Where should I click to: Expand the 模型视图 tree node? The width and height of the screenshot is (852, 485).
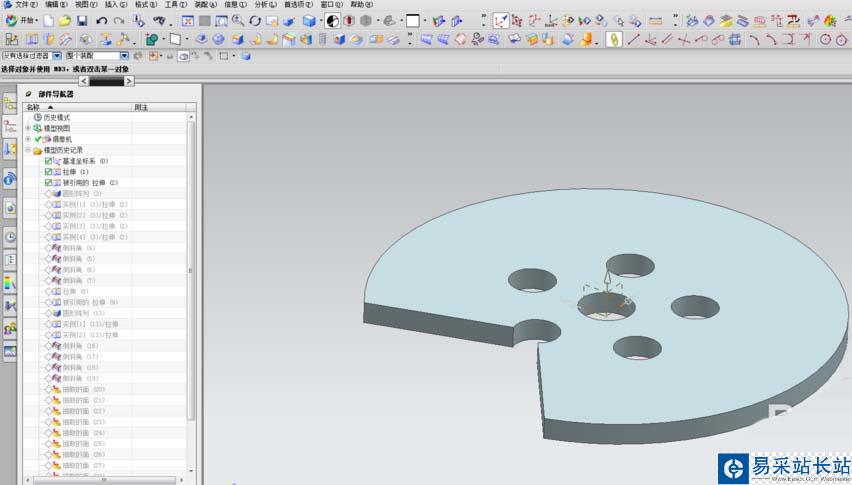(x=28, y=128)
